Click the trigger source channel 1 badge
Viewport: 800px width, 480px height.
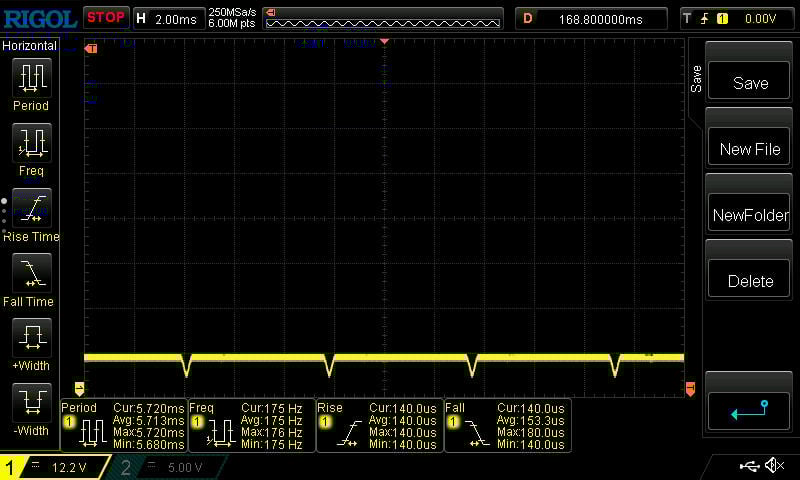722,19
